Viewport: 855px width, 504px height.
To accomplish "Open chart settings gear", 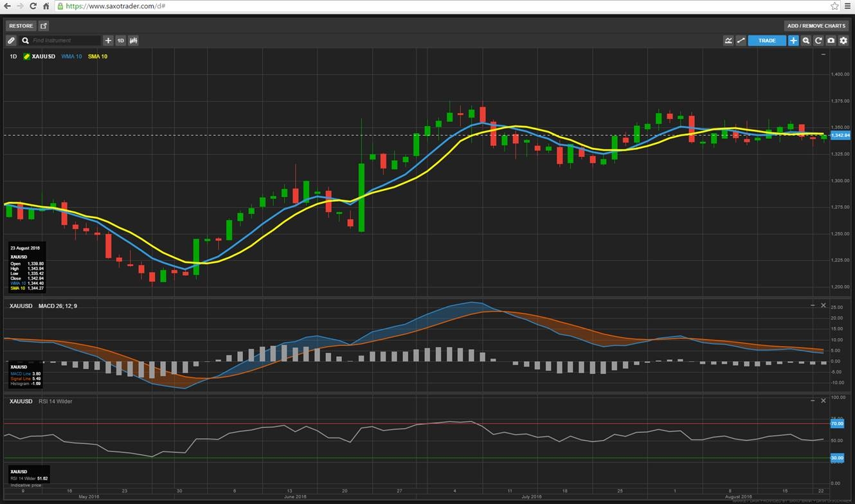I will [843, 40].
